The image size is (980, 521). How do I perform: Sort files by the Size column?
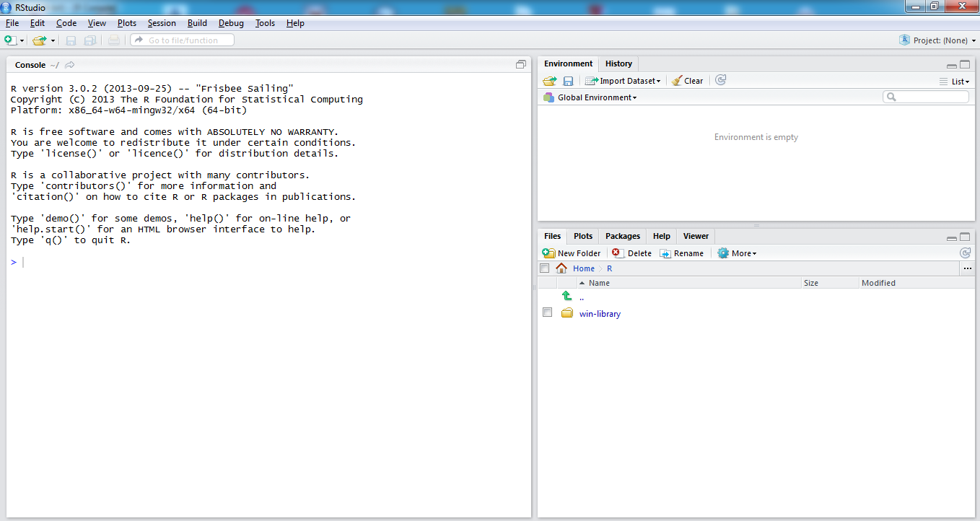click(x=831, y=283)
